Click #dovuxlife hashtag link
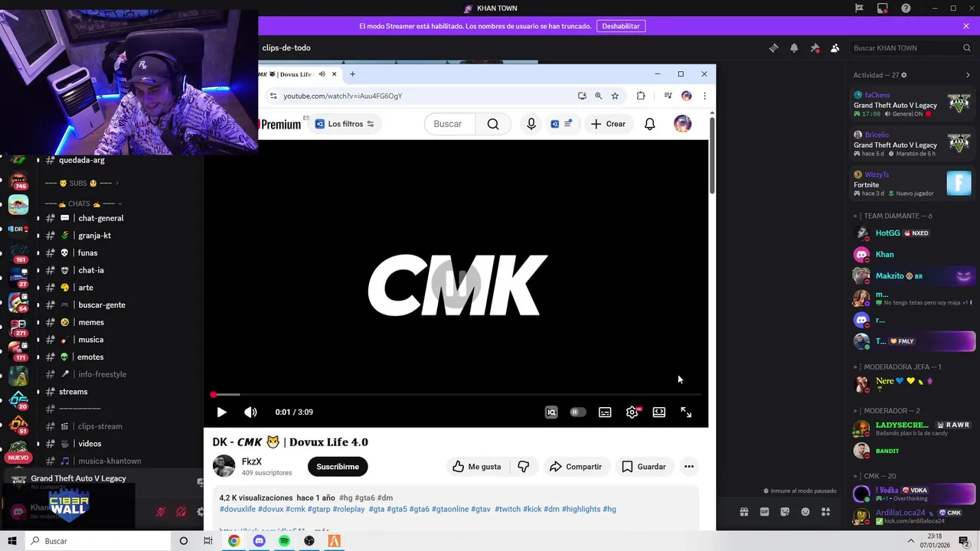Screen dimensions: 980x551 237,509
